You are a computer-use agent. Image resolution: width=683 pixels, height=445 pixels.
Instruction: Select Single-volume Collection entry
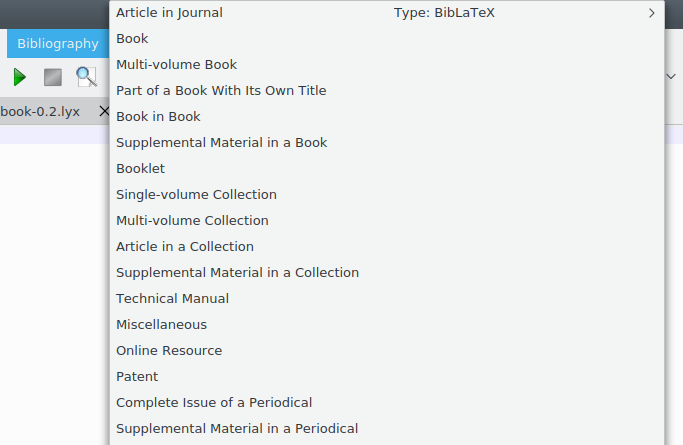(x=196, y=195)
